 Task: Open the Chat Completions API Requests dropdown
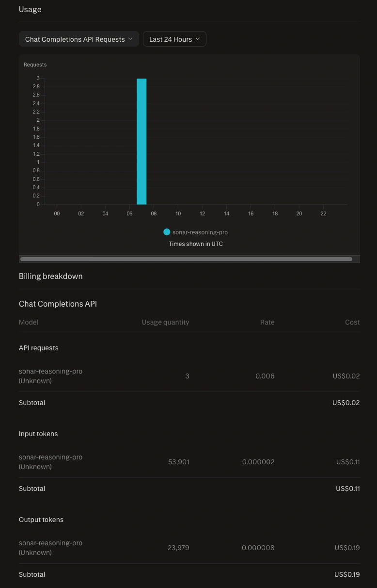coord(79,39)
